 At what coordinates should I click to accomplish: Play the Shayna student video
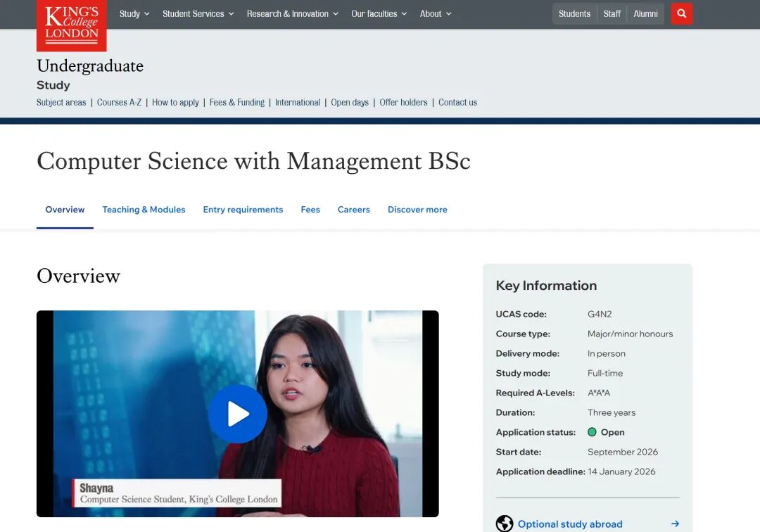(x=238, y=414)
